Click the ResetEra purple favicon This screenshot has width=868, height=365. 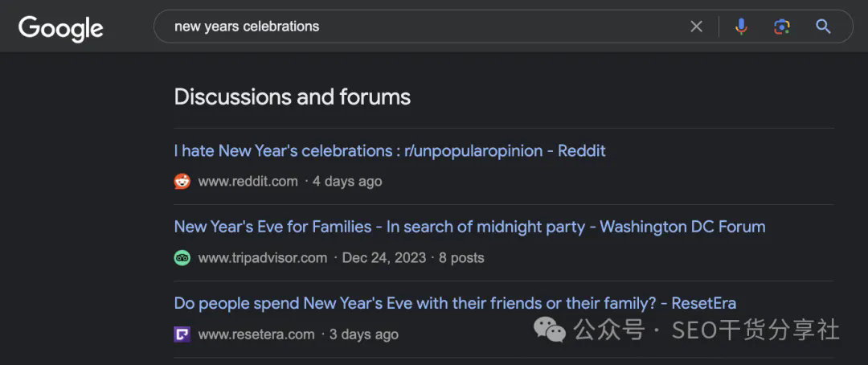click(182, 334)
